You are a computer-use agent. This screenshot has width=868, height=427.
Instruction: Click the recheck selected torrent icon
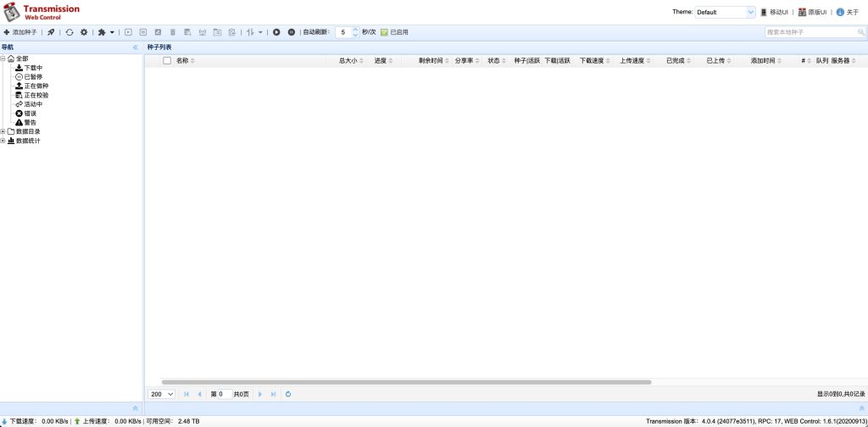point(158,33)
